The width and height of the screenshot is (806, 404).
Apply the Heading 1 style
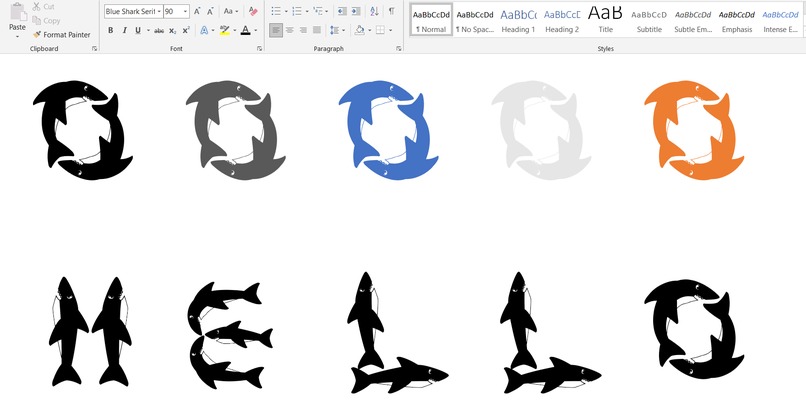click(518, 19)
